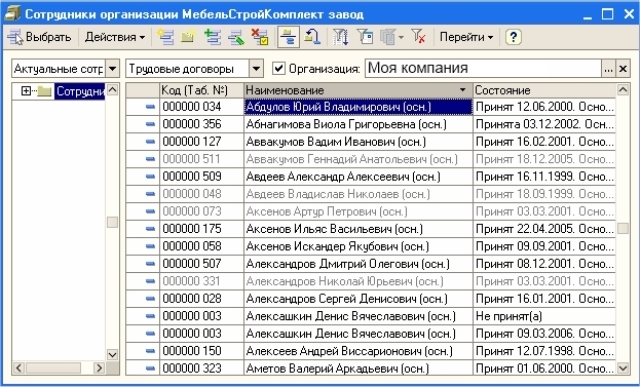Select employee Абнагимова Виола Григорьевна
This screenshot has height=387, width=640.
click(358, 124)
